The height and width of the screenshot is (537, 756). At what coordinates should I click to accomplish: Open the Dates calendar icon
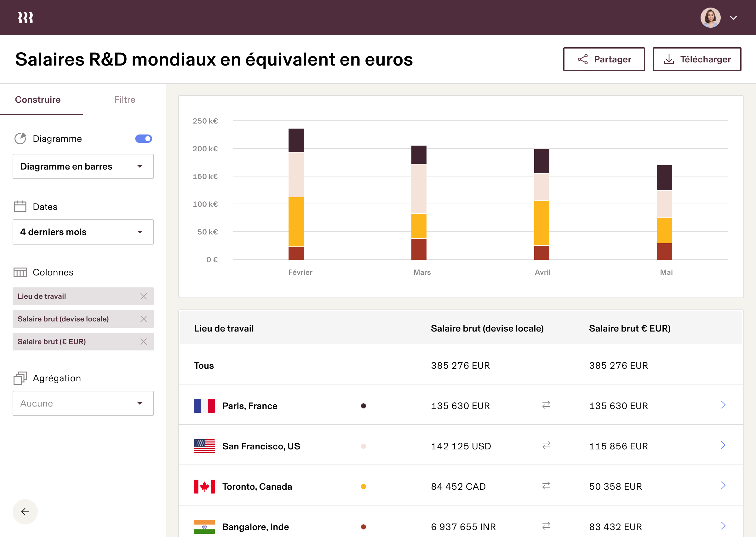coord(20,206)
